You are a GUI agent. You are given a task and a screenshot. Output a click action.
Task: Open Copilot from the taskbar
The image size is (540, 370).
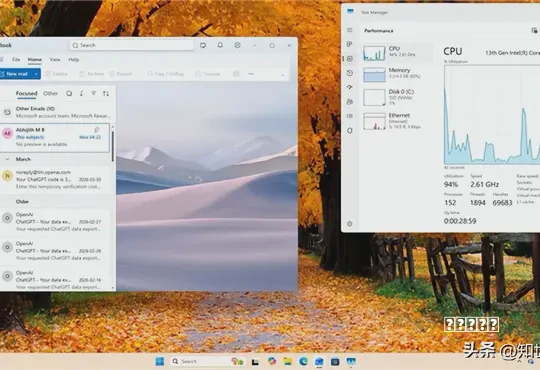[272, 361]
